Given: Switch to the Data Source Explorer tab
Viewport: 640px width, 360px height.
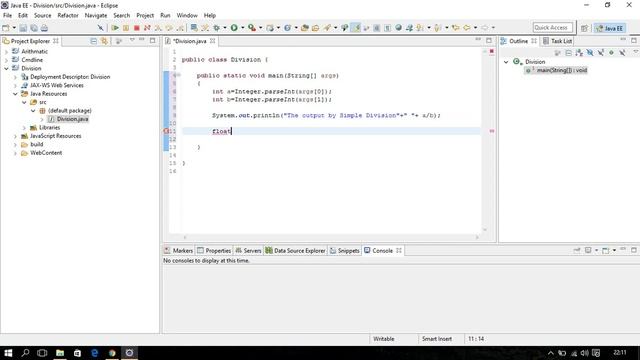Looking at the screenshot, I should (x=296, y=251).
